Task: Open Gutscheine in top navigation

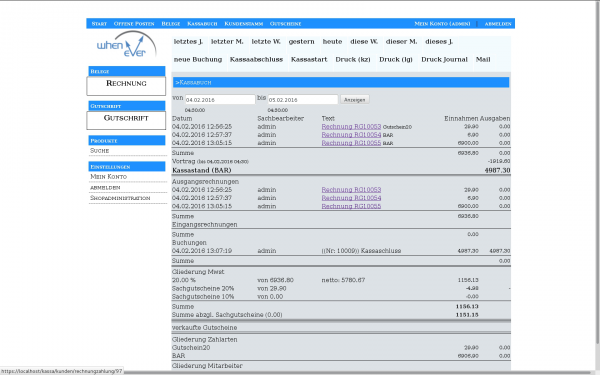Action: coord(285,24)
